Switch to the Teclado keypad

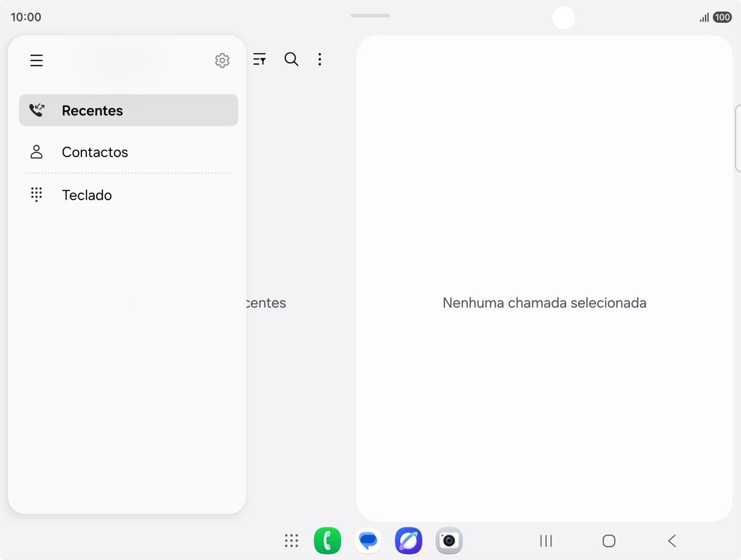pyautogui.click(x=129, y=195)
